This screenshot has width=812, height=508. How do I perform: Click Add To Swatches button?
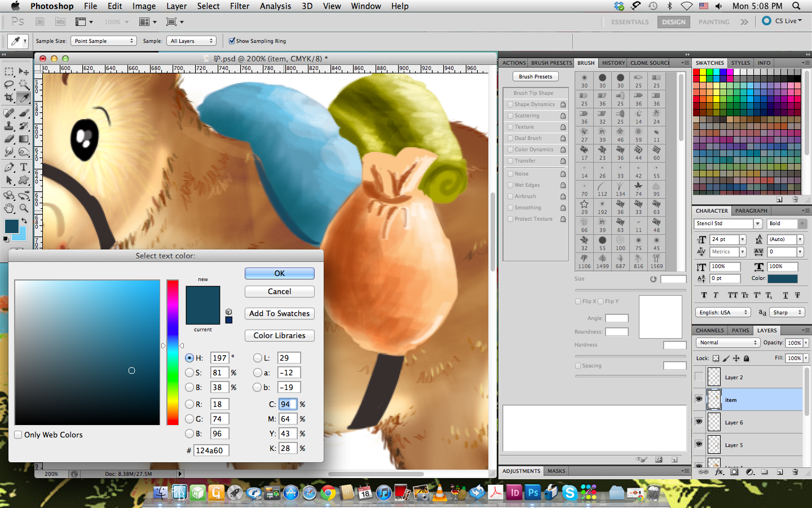coord(280,313)
